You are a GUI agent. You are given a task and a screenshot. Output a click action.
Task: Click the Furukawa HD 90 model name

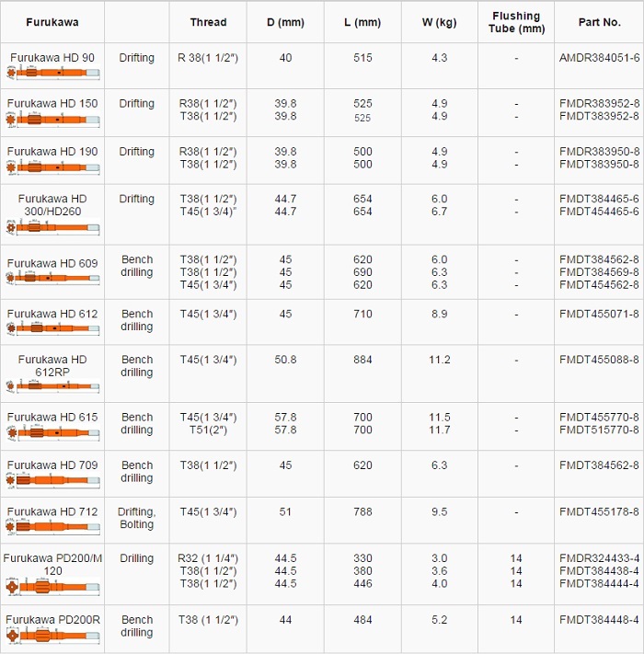pyautogui.click(x=52, y=58)
